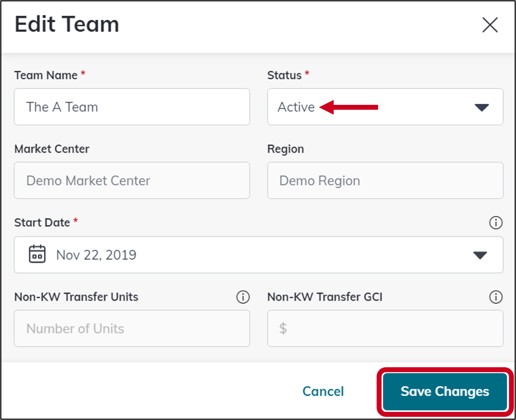Click the Cancel link

click(x=323, y=391)
